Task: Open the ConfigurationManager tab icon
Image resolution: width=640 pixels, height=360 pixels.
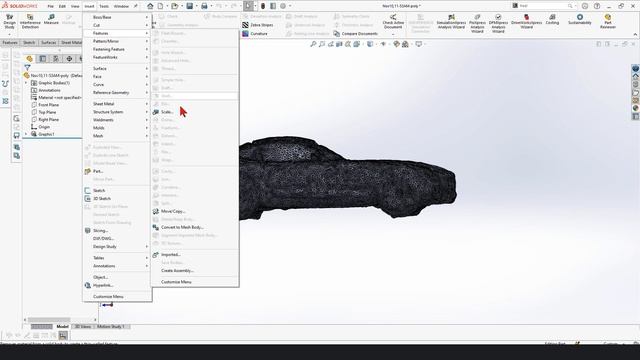Action: [56, 59]
